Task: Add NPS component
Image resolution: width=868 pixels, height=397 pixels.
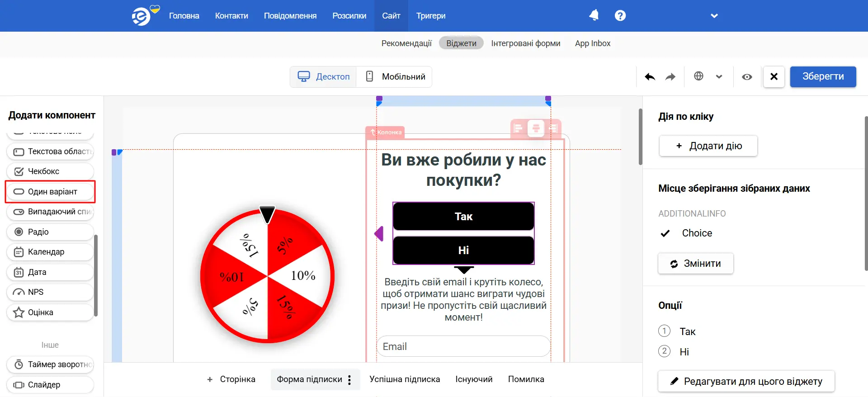Action: 50,292
